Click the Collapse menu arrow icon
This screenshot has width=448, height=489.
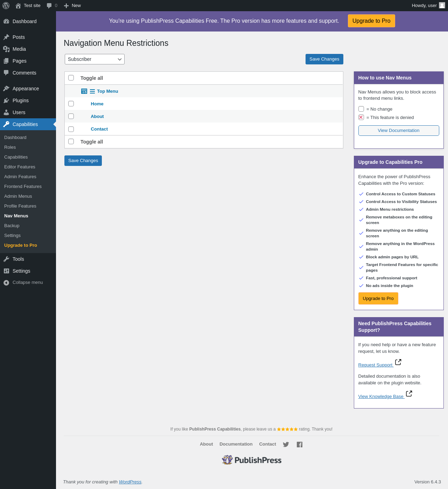pyautogui.click(x=6, y=282)
